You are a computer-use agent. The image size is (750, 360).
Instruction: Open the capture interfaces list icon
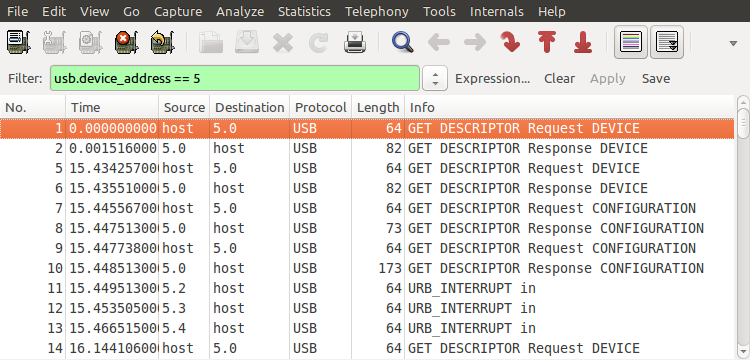19,43
